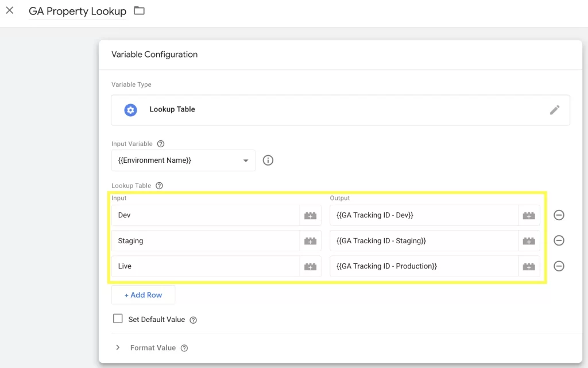
Task: Click the pencil icon to edit variable type
Action: pos(555,110)
